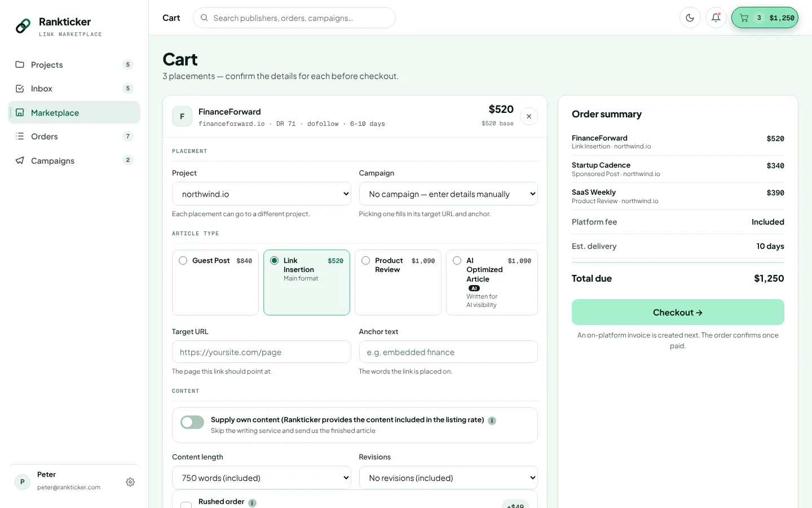Open the Project dropdown
The image size is (812, 508).
(262, 194)
